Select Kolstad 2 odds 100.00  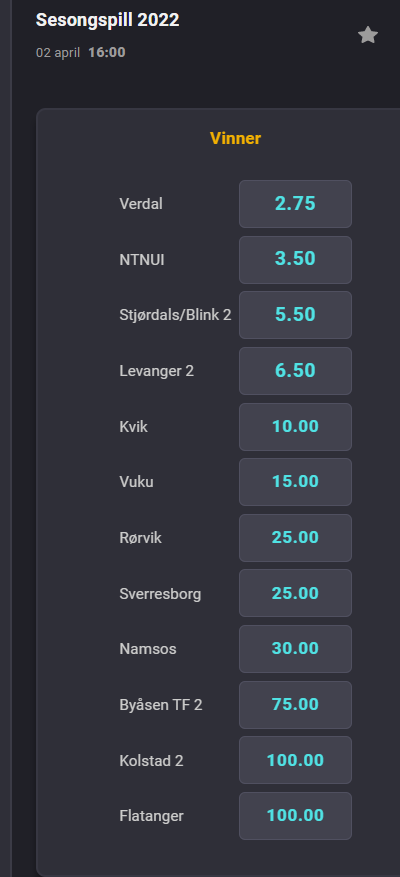tap(295, 760)
